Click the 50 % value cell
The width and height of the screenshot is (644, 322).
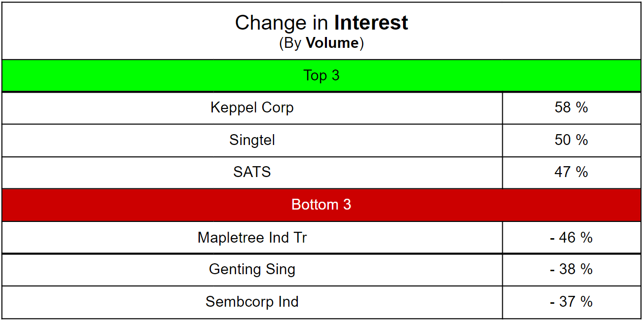coord(572,141)
